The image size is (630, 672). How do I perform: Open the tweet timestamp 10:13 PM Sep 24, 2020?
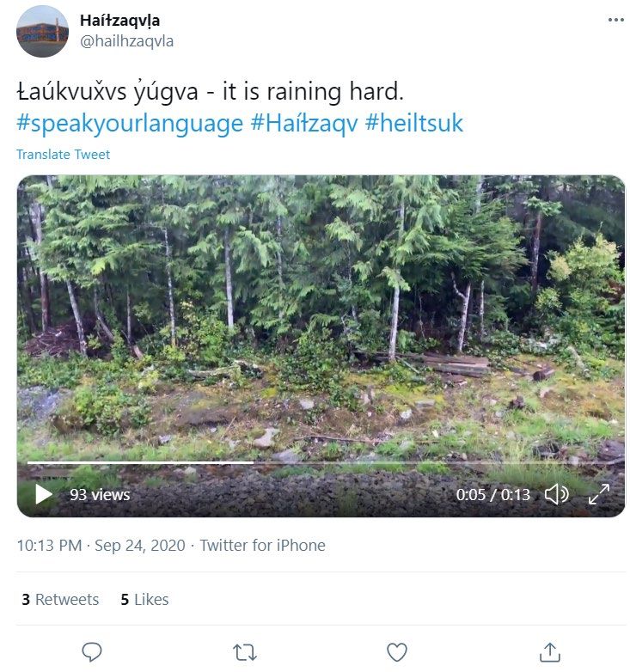101,546
